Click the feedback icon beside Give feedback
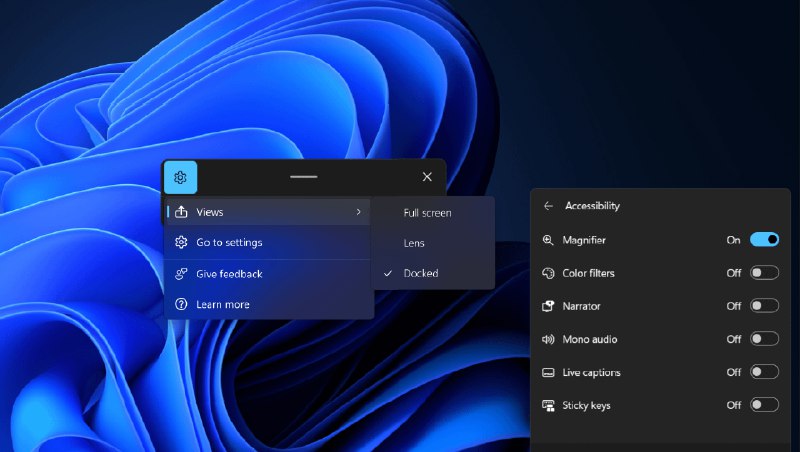Image resolution: width=800 pixels, height=452 pixels. [x=181, y=274]
